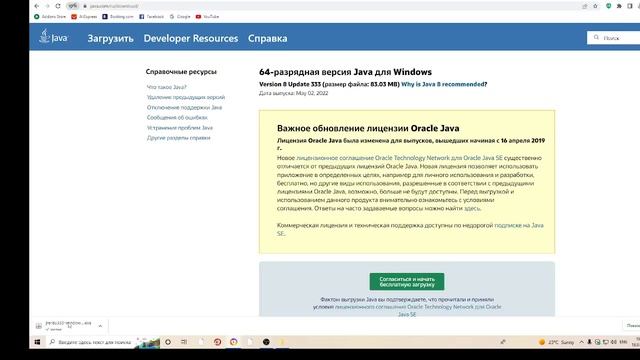The image size is (640, 360).
Task: Open 'Удаление предыдущих версий' sidebar link
Action: click(x=186, y=97)
